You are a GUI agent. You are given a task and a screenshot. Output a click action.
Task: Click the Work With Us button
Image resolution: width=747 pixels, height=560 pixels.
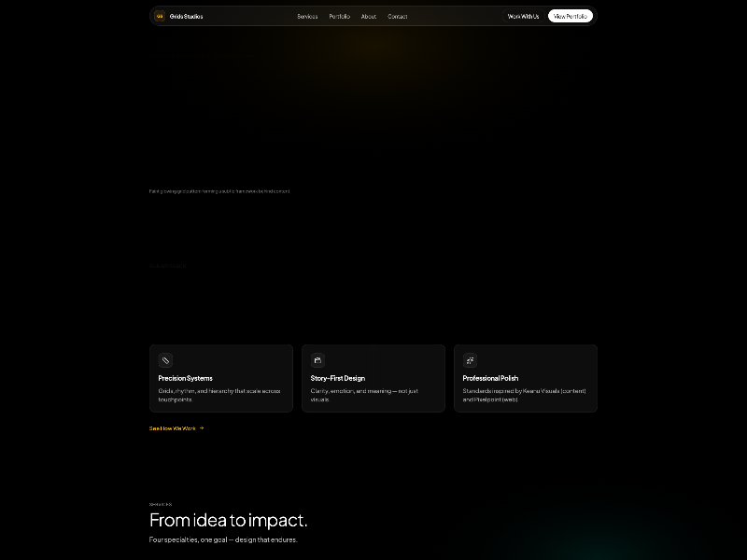pyautogui.click(x=522, y=16)
